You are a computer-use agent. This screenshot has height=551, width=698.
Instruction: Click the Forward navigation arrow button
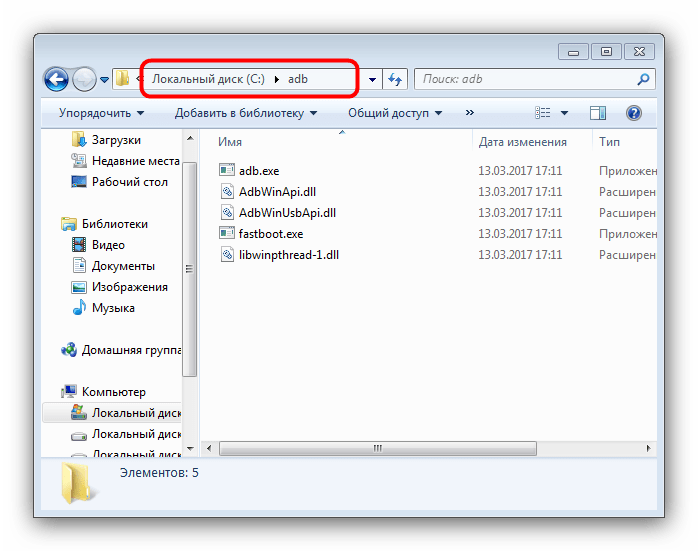click(85, 80)
